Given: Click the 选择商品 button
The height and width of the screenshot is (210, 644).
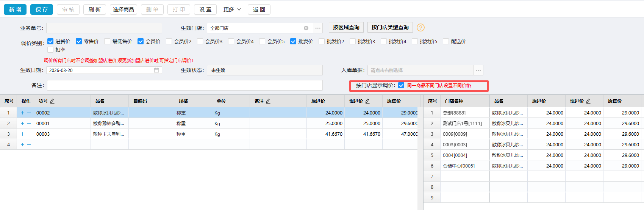Looking at the screenshot, I should pyautogui.click(x=123, y=9).
